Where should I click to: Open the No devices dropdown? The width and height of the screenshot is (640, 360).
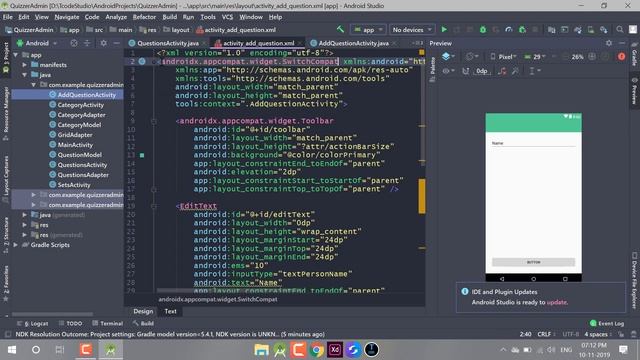[x=412, y=29]
